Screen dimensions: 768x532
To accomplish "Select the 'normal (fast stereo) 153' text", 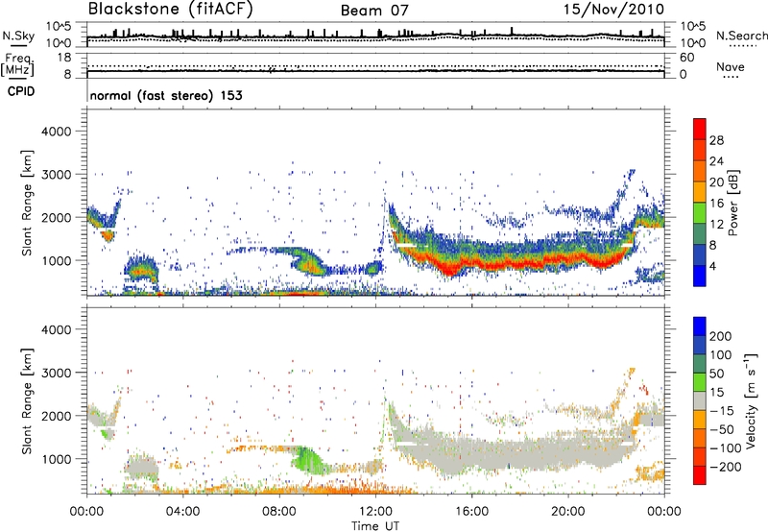I will pos(166,95).
